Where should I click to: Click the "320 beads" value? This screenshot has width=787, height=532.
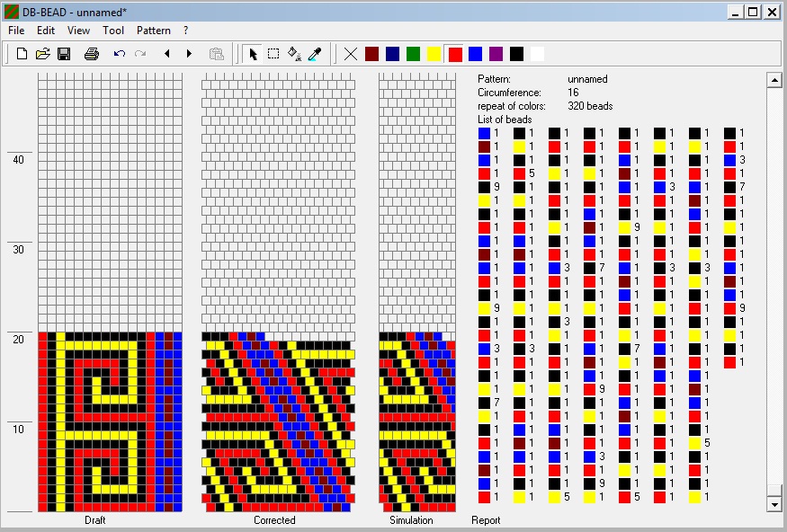pos(590,106)
